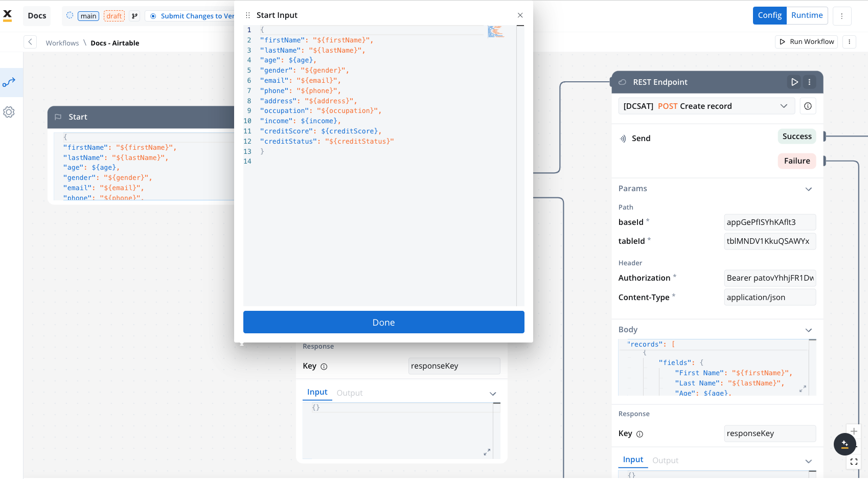The height and width of the screenshot is (479, 868).
Task: Expand the Body editor in REST Endpoint
Action: click(x=803, y=389)
